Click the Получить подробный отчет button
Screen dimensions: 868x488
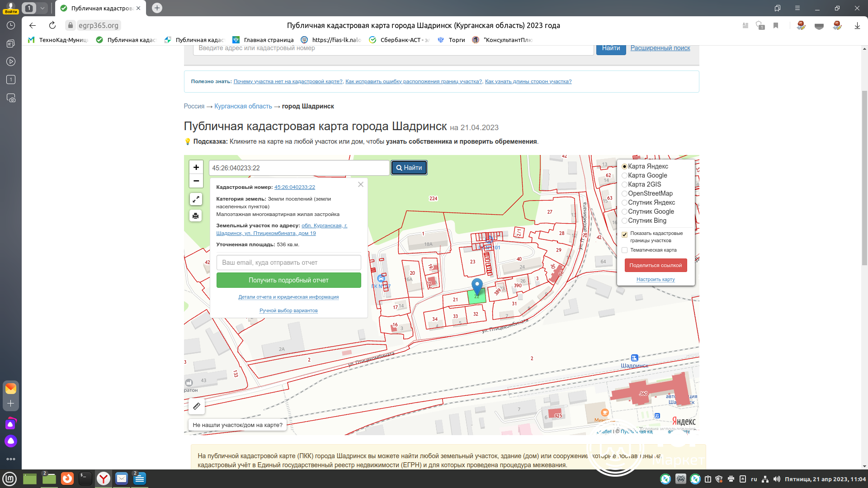click(288, 280)
